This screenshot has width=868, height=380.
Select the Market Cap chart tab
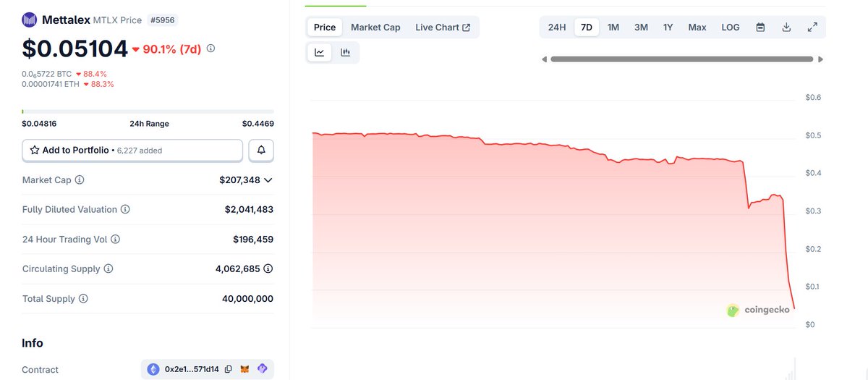375,28
